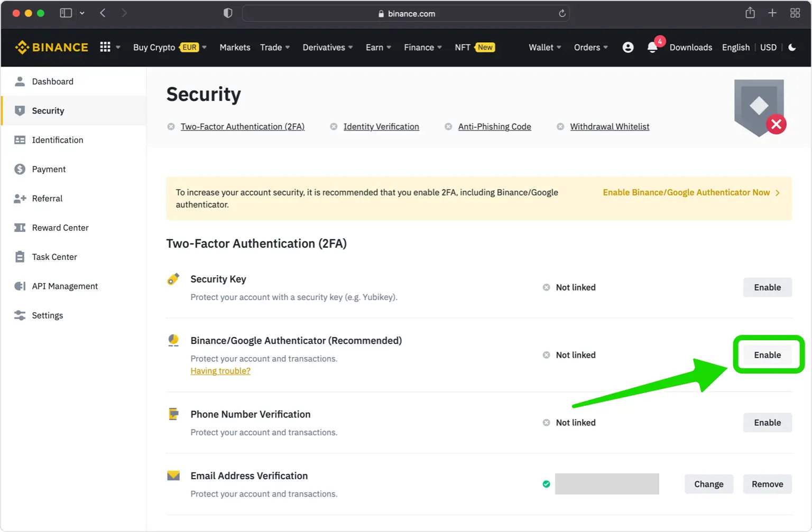Image resolution: width=812 pixels, height=532 pixels.
Task: Click API Management icon in sidebar
Action: click(x=20, y=286)
